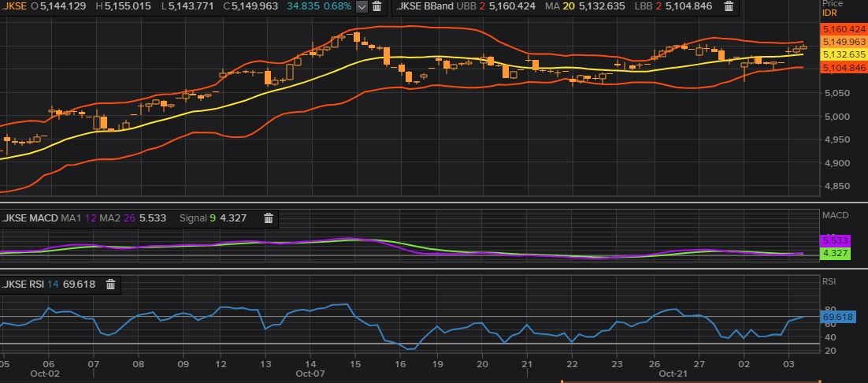868x383 pixels.
Task: Click the open price value 5,144.129
Action: coord(63,6)
